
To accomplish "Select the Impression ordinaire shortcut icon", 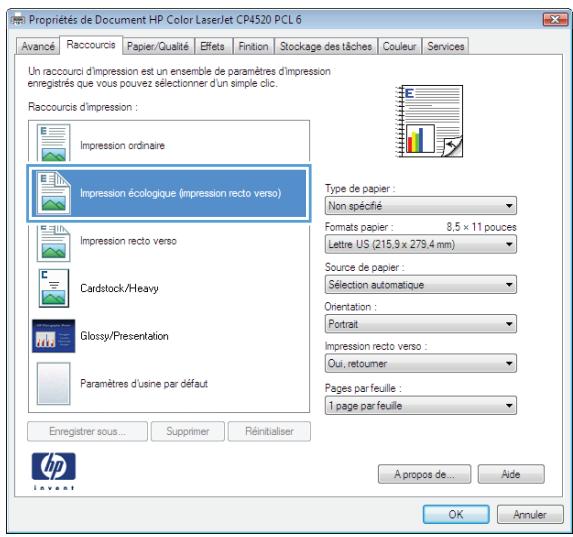I will [53, 143].
